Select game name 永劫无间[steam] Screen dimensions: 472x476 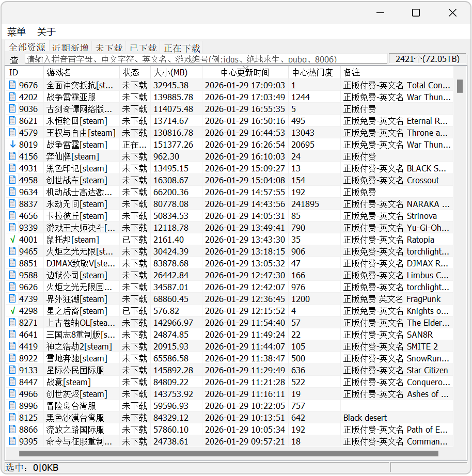[76, 204]
